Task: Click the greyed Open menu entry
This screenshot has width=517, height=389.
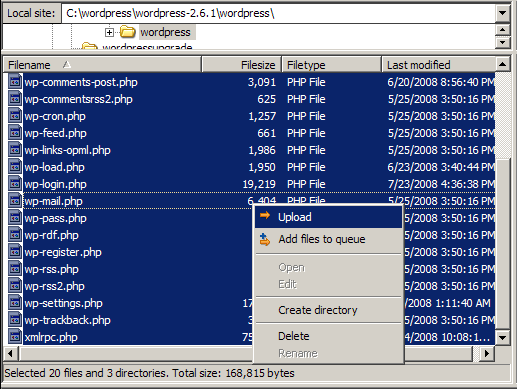Action: click(x=328, y=267)
